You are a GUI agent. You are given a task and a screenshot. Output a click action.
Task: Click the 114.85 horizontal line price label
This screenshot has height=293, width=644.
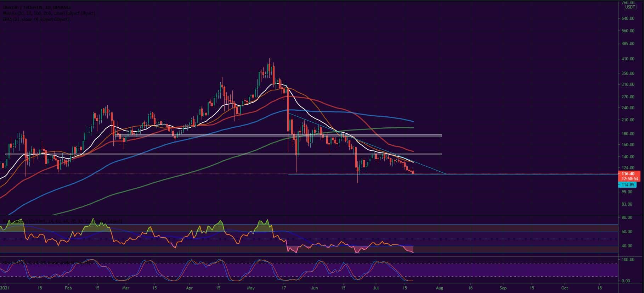(x=628, y=185)
